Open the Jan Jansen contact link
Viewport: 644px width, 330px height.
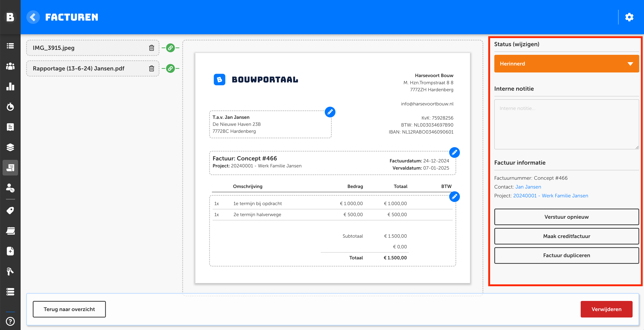tap(528, 187)
